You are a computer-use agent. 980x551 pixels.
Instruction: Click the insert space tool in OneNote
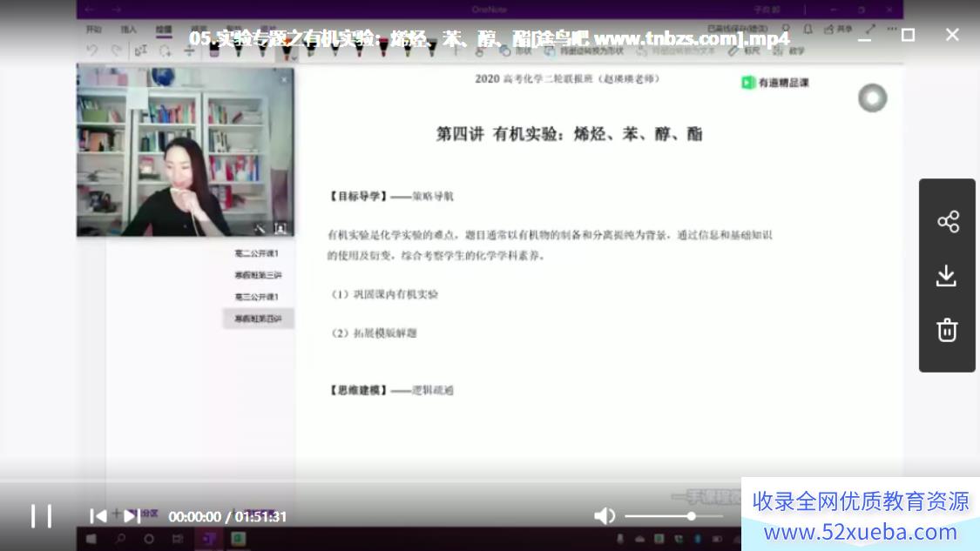[189, 50]
